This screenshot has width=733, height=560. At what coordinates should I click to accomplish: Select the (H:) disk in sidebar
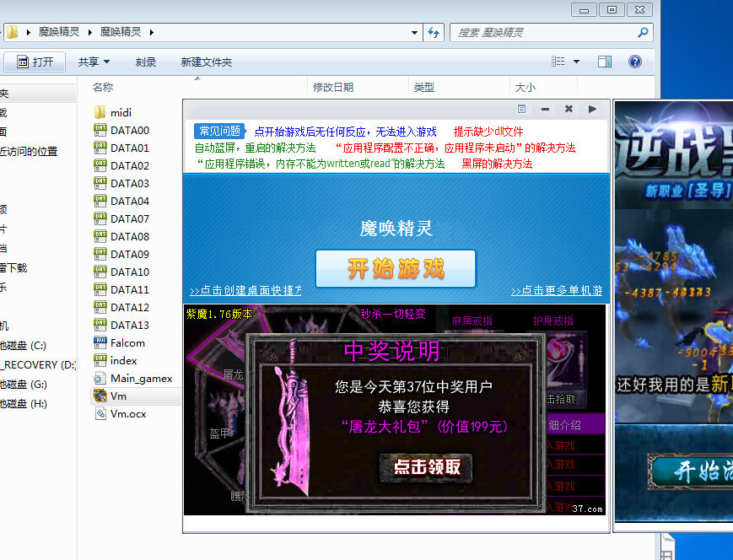coord(24,404)
